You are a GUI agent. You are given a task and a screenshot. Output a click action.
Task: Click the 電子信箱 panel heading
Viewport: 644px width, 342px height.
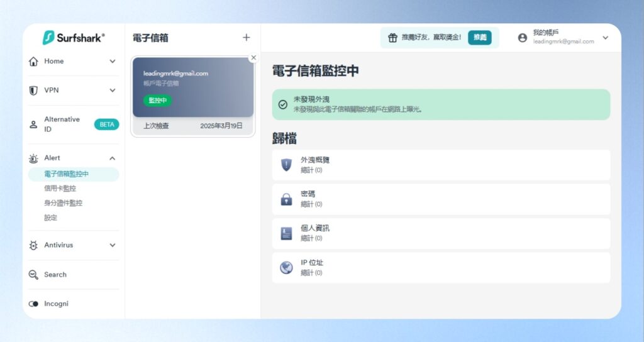[x=150, y=38]
